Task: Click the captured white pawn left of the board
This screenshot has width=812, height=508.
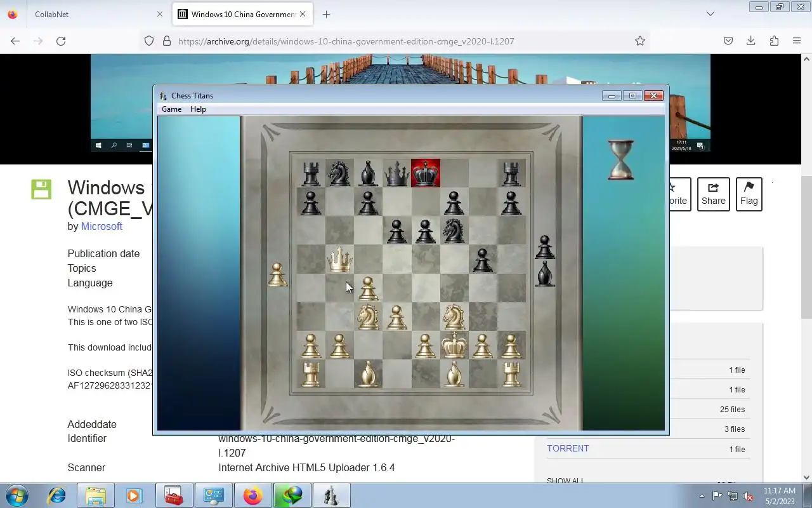Action: [277, 275]
